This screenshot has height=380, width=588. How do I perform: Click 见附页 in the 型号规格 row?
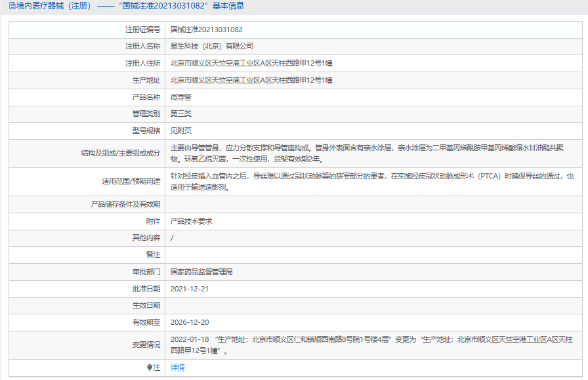(181, 131)
